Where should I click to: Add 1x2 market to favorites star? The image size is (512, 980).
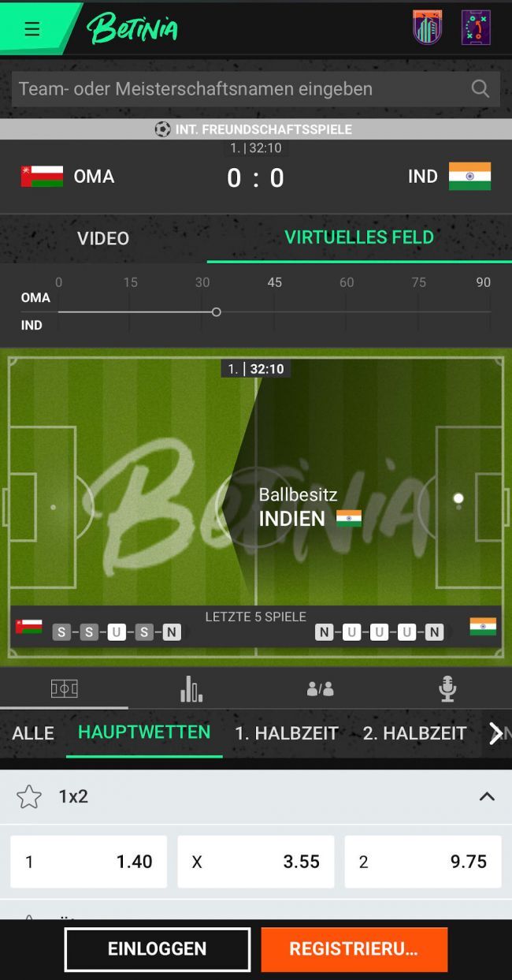[x=29, y=797]
